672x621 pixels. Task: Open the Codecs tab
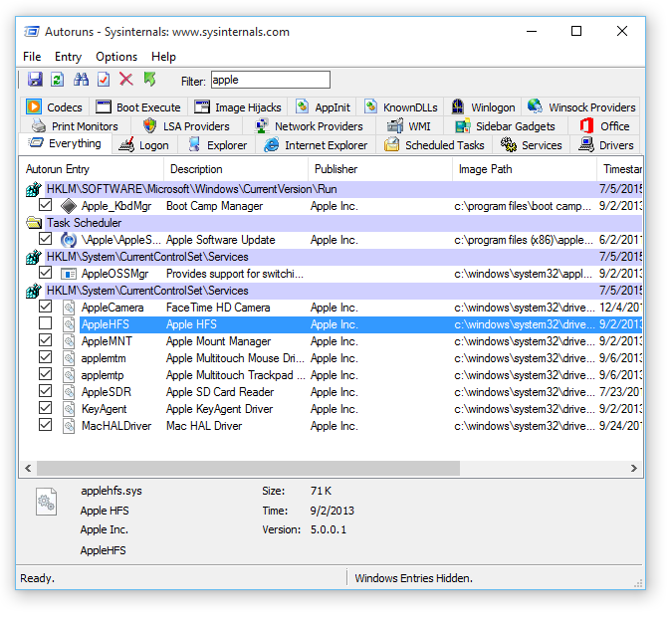[x=55, y=107]
